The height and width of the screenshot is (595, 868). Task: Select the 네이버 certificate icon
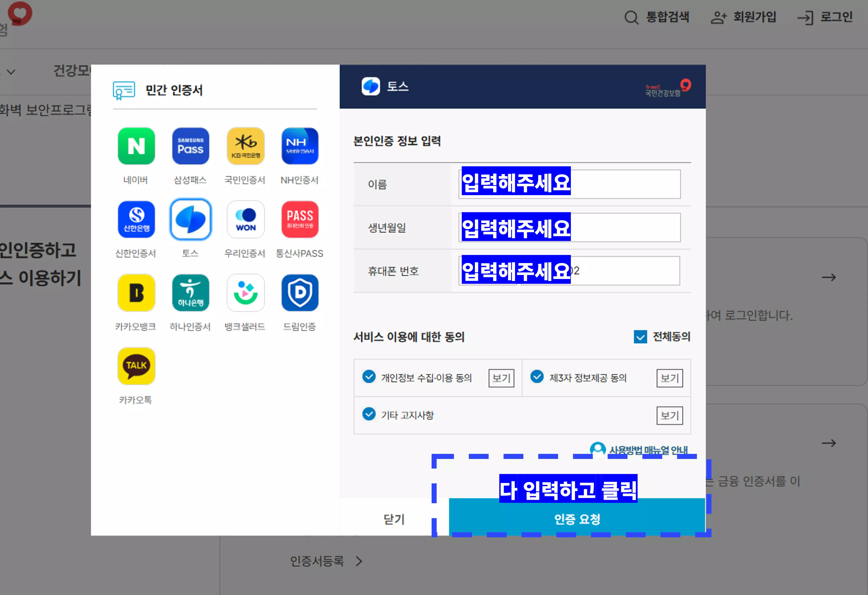coord(136,146)
